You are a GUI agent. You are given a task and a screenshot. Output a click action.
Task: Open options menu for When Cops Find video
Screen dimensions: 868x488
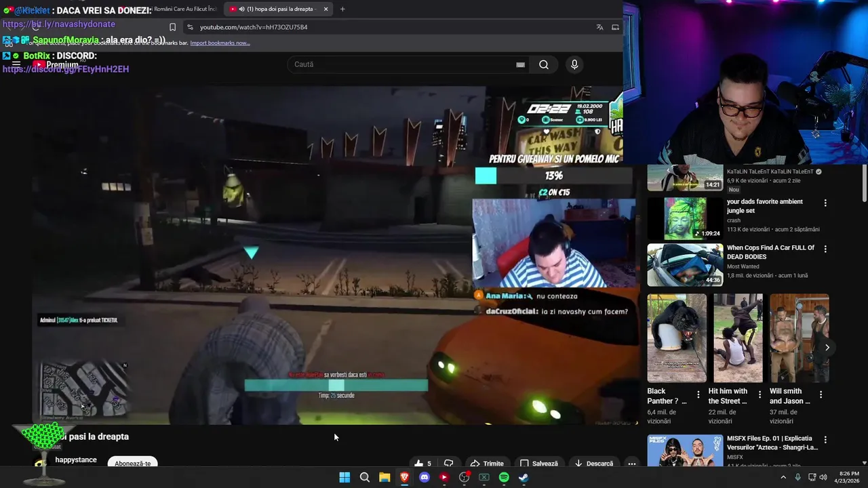point(825,249)
